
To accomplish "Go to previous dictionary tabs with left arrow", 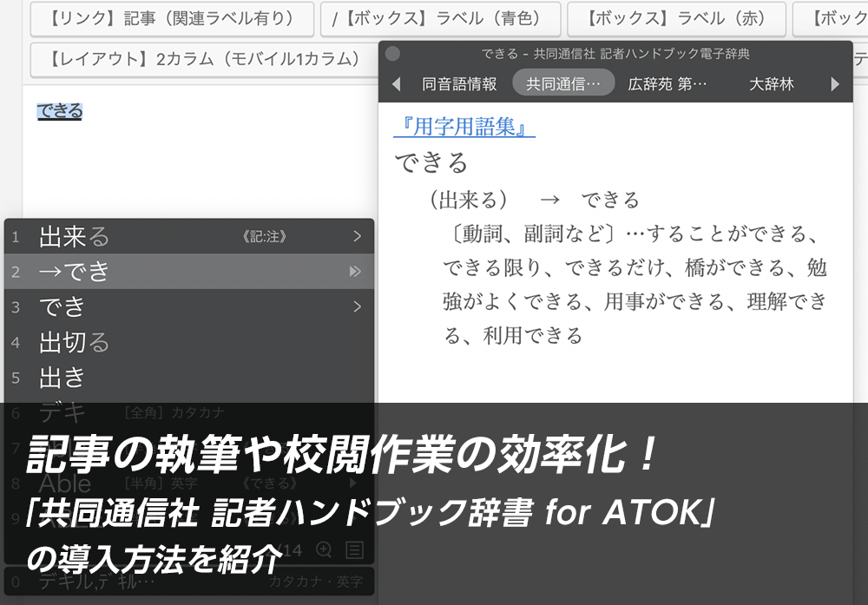I will click(396, 84).
